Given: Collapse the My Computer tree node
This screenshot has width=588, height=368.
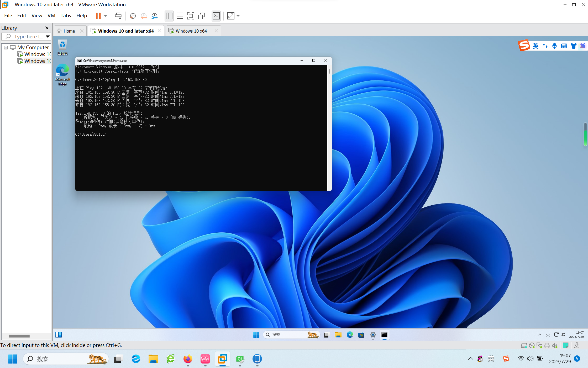Looking at the screenshot, I should (6, 48).
